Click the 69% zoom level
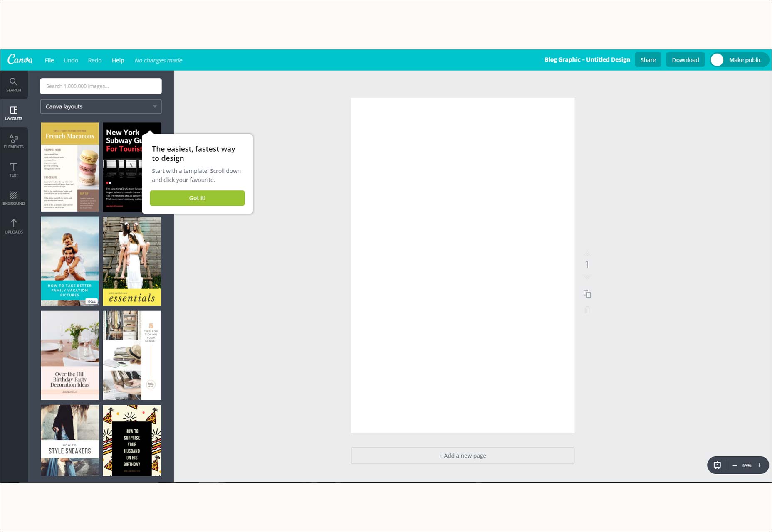 (747, 465)
